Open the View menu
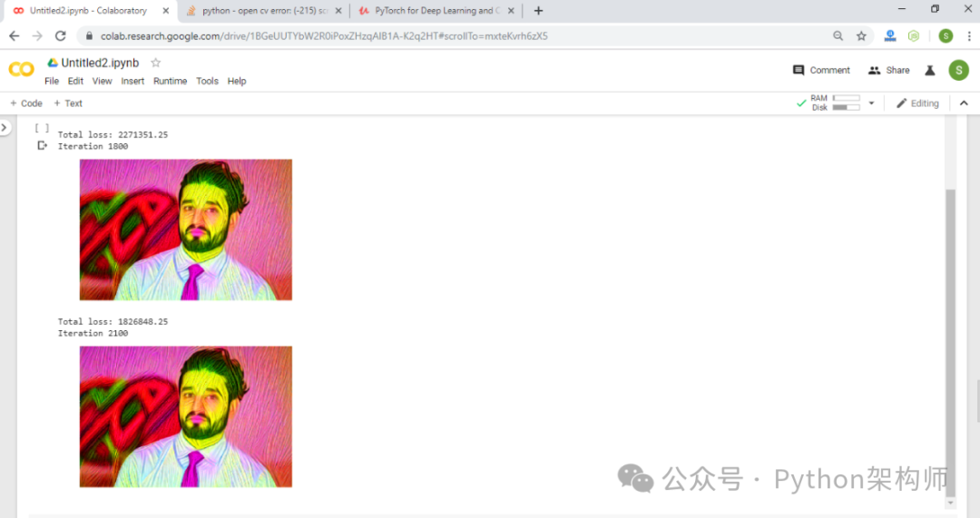This screenshot has height=518, width=980. 102,82
